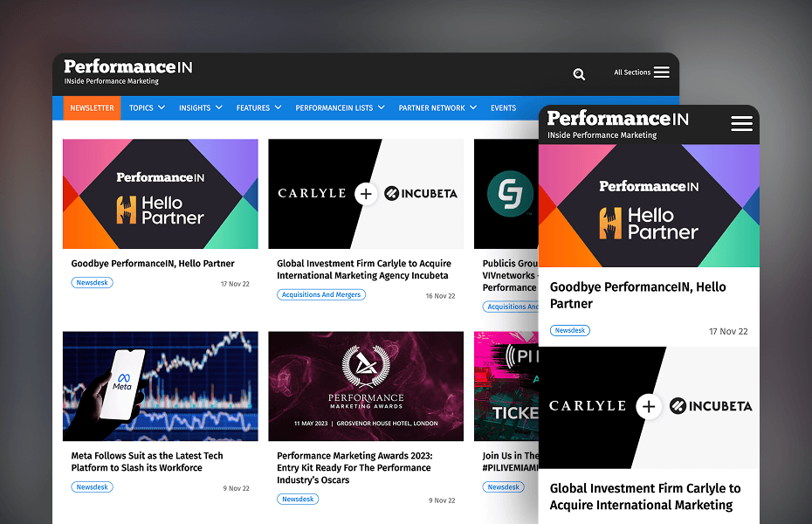
Task: Click Newsdesk tag under Join Us article
Action: 504,487
